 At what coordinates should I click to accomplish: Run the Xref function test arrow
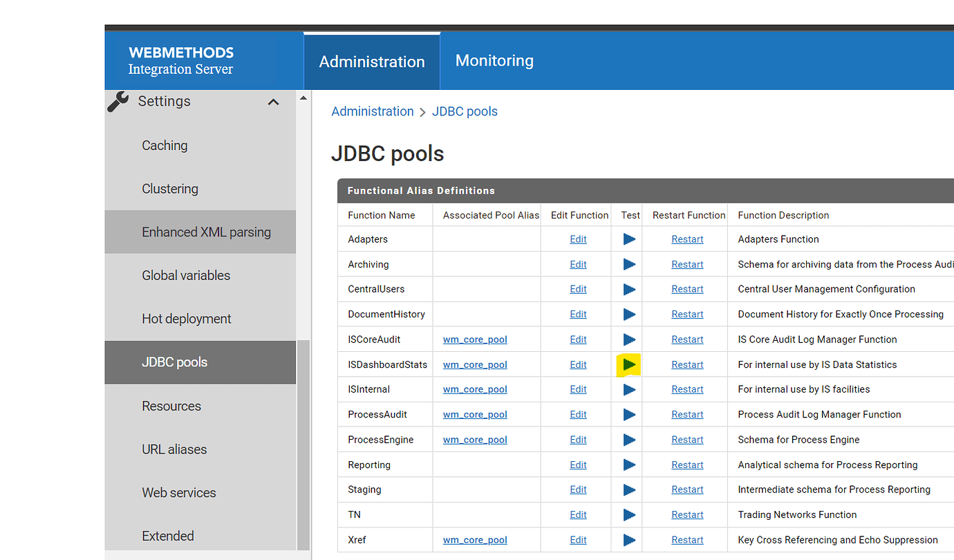pyautogui.click(x=629, y=540)
